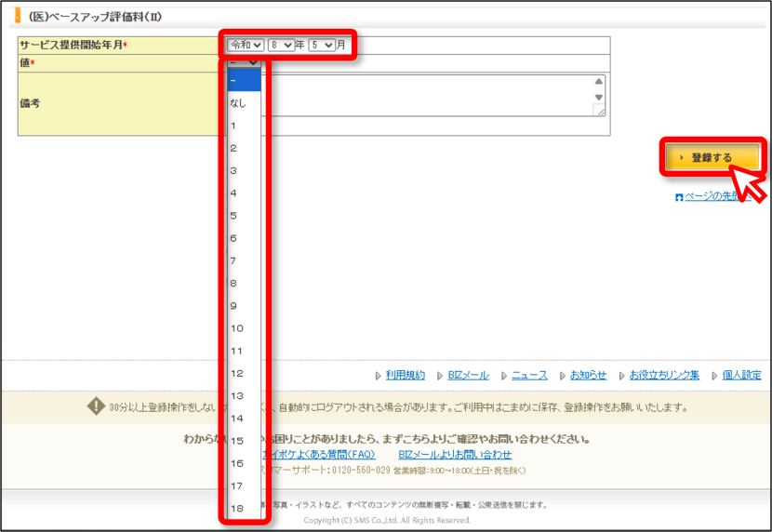Open the 利用規約 link
The height and width of the screenshot is (532, 772).
[x=406, y=375]
